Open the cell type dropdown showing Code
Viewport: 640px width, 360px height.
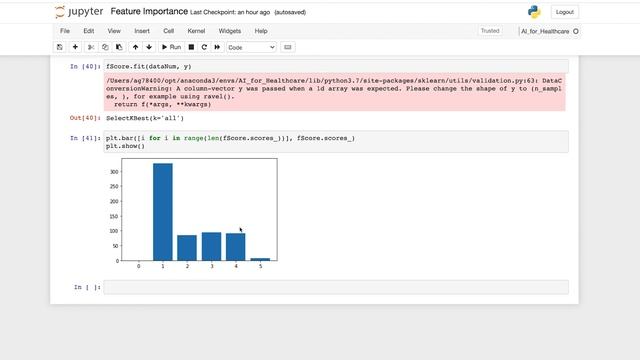point(251,47)
